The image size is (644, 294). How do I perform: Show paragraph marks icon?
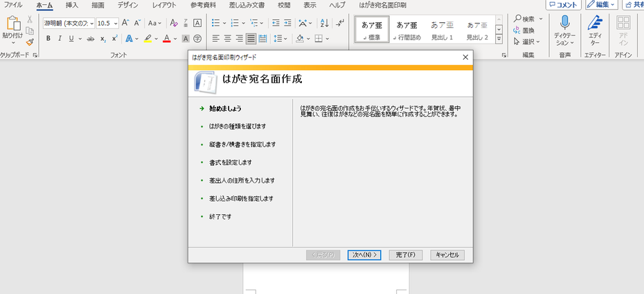tap(340, 23)
